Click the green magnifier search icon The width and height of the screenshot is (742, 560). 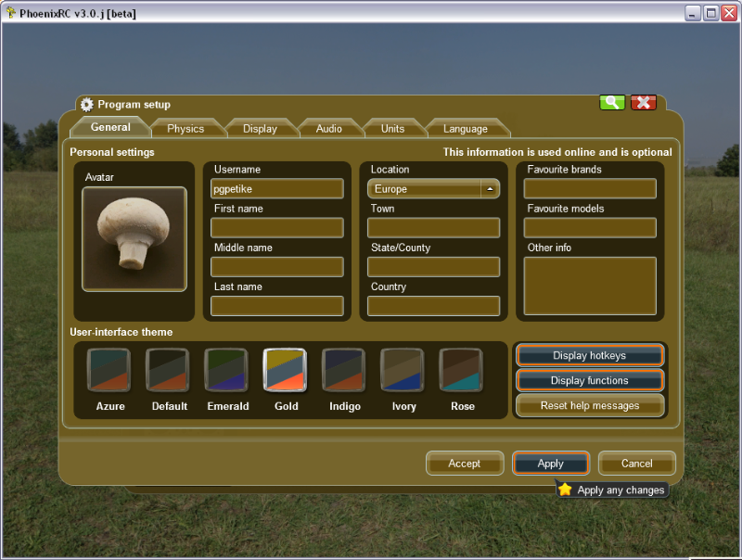(612, 103)
